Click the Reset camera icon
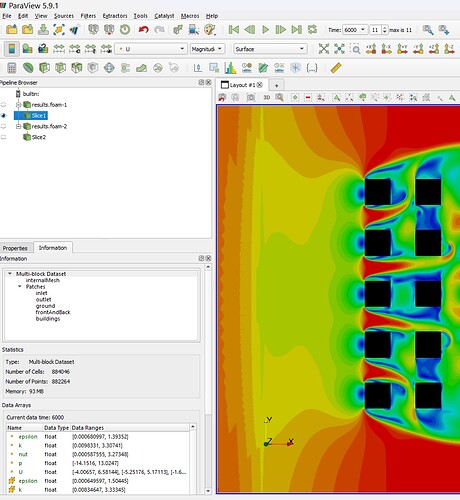The width and height of the screenshot is (460, 500). (x=323, y=49)
